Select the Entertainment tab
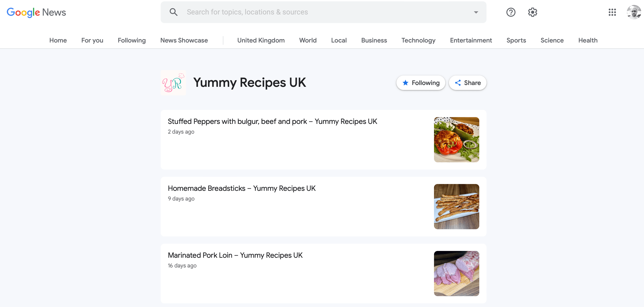The width and height of the screenshot is (644, 307). [x=471, y=40]
